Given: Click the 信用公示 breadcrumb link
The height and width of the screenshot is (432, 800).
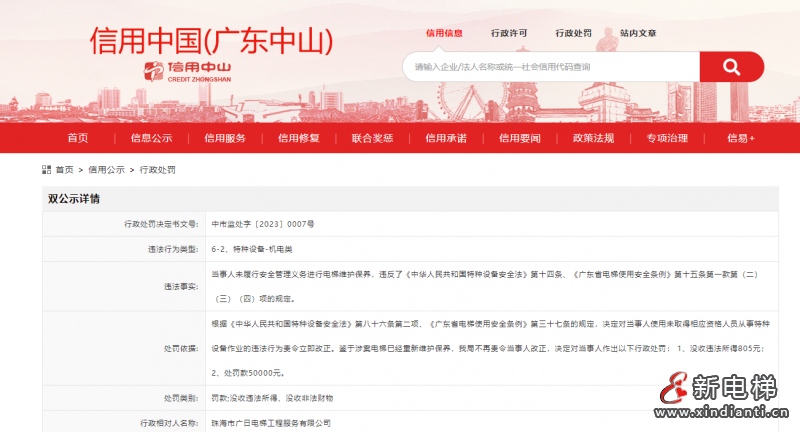Looking at the screenshot, I should click(106, 170).
